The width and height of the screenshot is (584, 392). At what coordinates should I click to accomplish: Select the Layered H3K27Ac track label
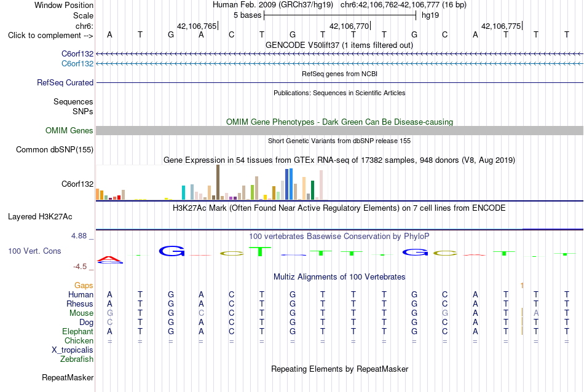click(40, 217)
